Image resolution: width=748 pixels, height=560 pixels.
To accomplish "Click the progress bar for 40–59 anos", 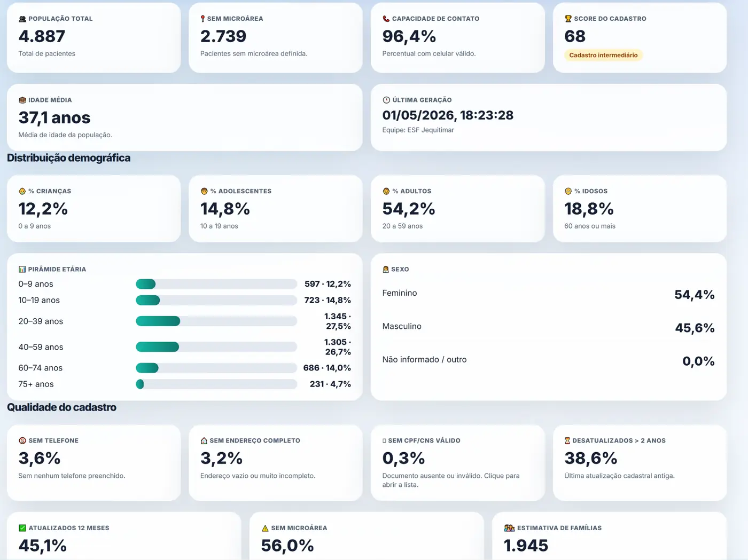I will pos(216,347).
